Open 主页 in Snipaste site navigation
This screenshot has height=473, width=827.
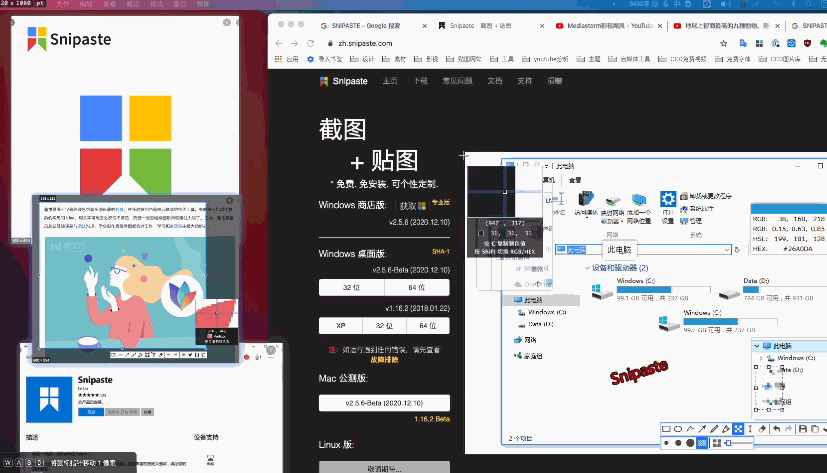point(390,81)
